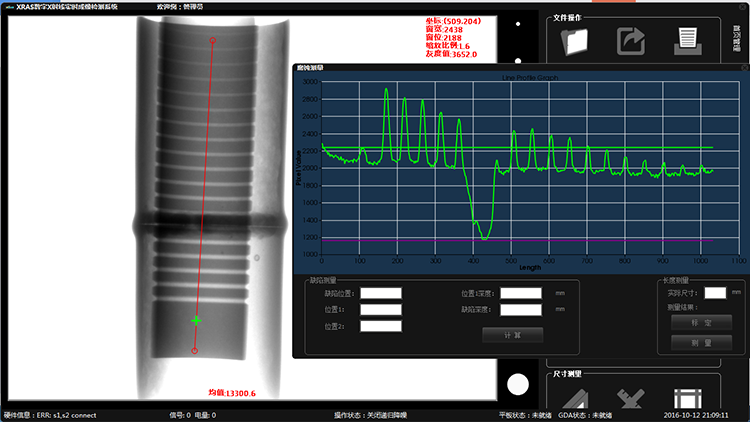The width and height of the screenshot is (750, 422).
Task: Open file using the folder icon
Action: coord(574,42)
